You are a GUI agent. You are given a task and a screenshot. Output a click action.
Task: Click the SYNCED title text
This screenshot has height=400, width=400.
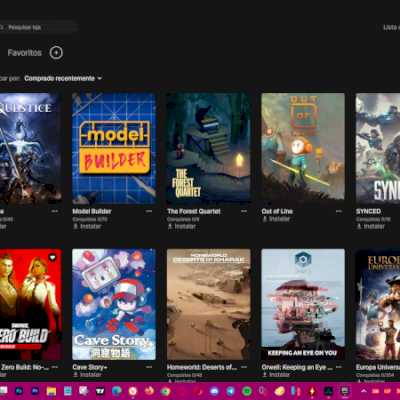point(368,211)
